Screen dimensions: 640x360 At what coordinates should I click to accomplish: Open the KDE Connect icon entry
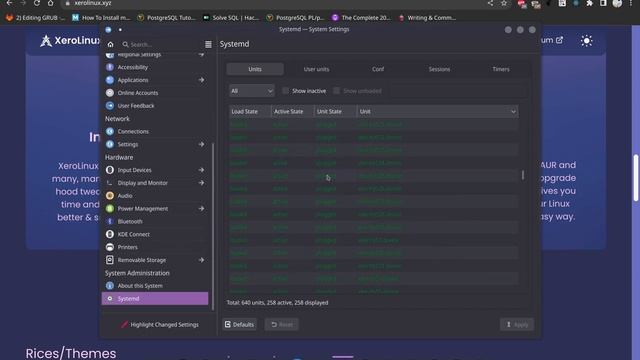pos(110,234)
